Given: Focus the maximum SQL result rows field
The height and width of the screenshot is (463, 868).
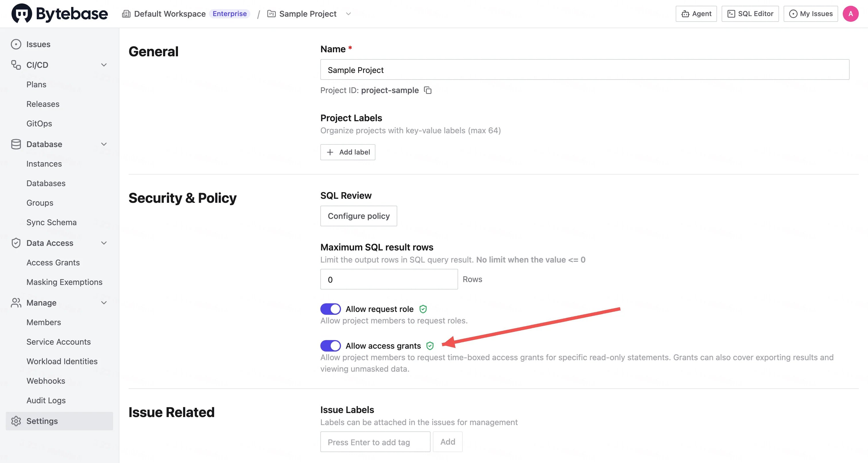Looking at the screenshot, I should [389, 279].
